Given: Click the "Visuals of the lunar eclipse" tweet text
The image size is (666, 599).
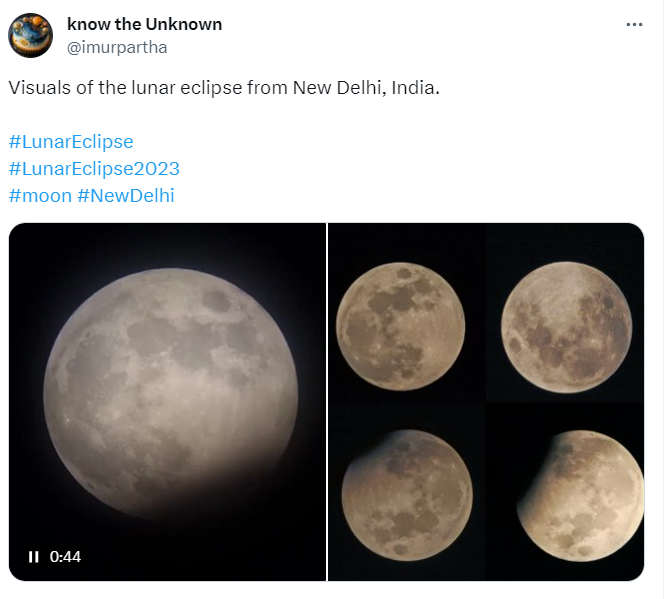Looking at the screenshot, I should [x=110, y=88].
